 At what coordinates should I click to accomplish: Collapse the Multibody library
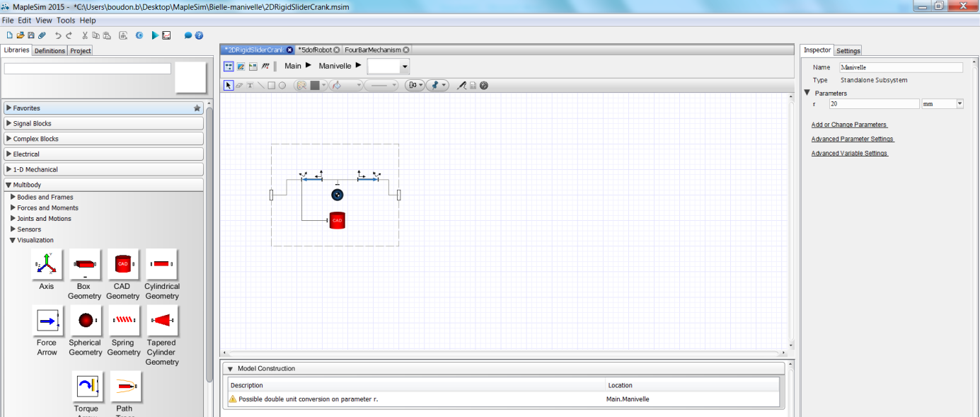[9, 185]
